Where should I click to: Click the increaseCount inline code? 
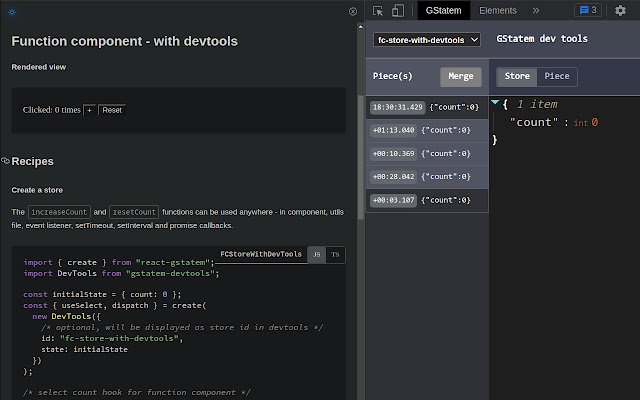tap(59, 212)
